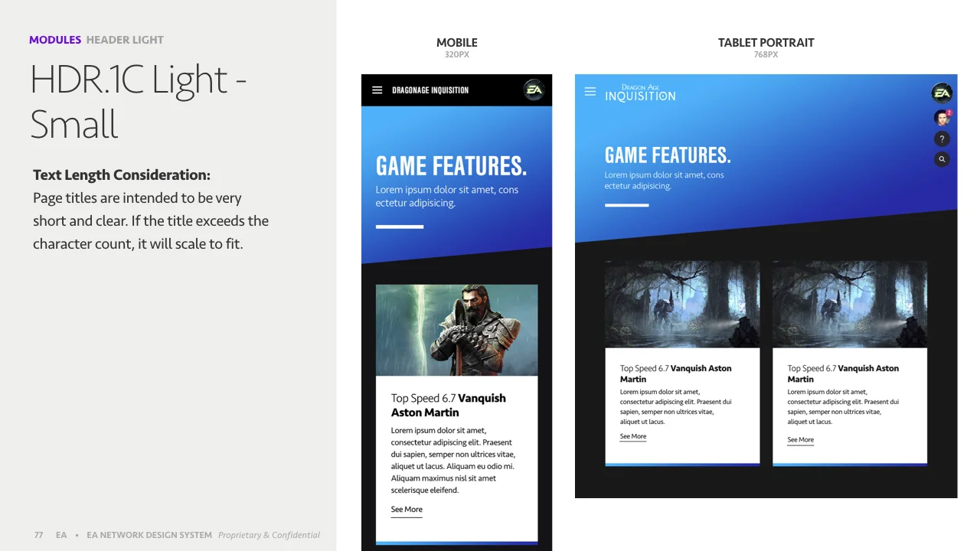Open the hamburger menu in the tablet mockup
This screenshot has width=980, height=551.
pos(590,92)
